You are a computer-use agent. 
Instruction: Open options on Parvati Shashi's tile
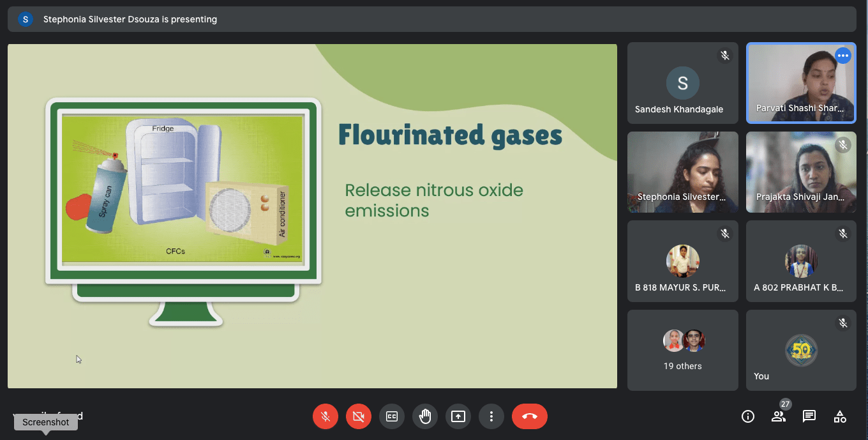843,56
